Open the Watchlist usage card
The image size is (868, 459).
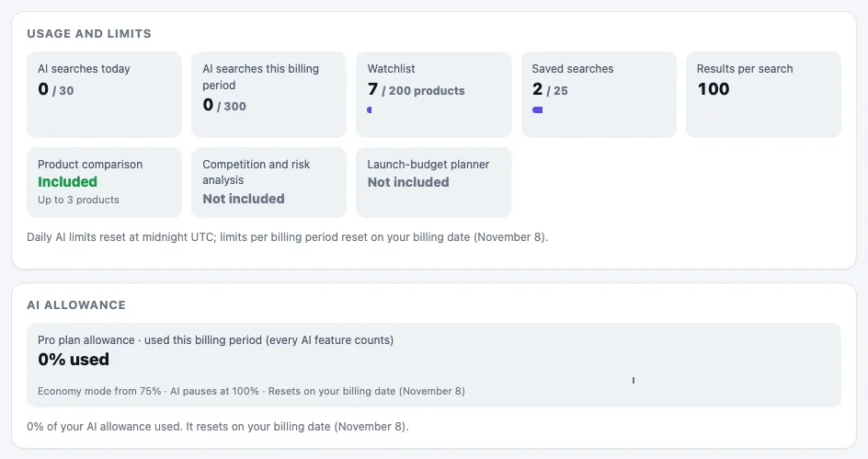pos(433,95)
